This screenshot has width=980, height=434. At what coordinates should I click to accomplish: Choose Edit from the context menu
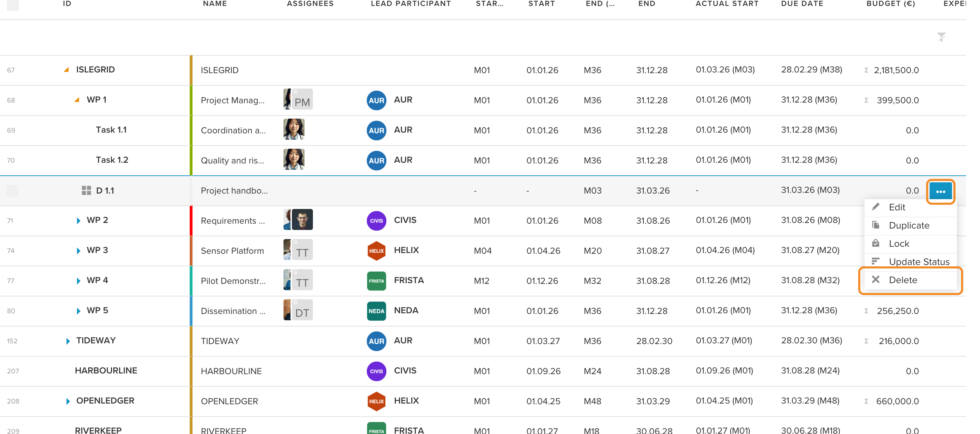click(x=910, y=207)
